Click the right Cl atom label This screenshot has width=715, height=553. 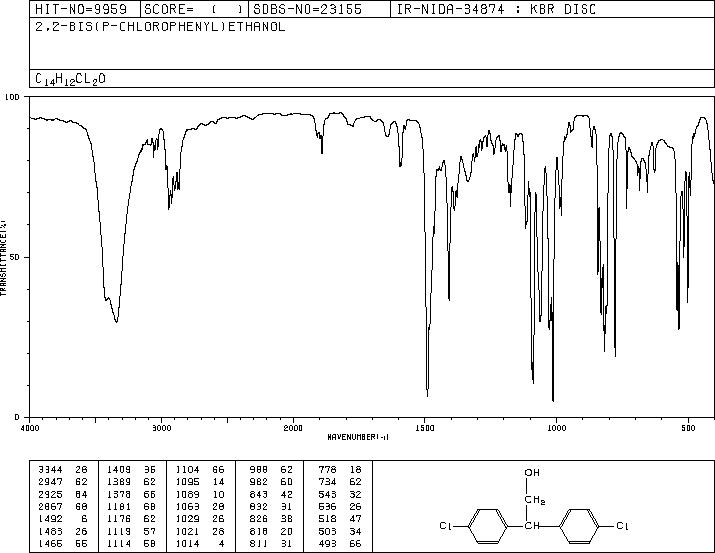622,526
